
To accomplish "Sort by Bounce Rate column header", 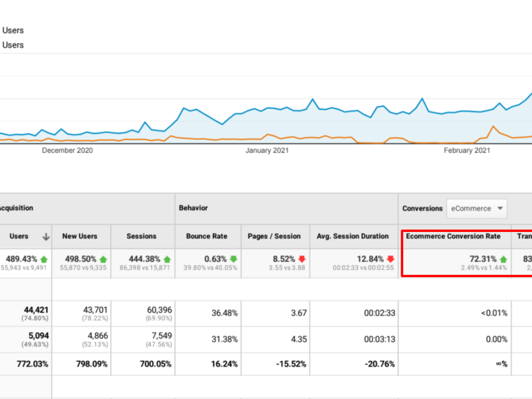I will 206,236.
